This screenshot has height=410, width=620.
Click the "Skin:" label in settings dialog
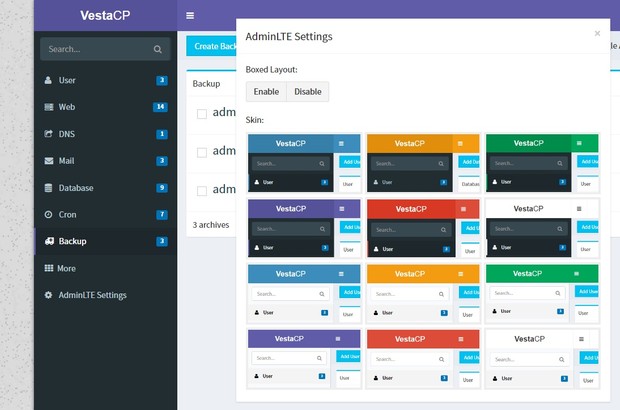click(x=255, y=120)
